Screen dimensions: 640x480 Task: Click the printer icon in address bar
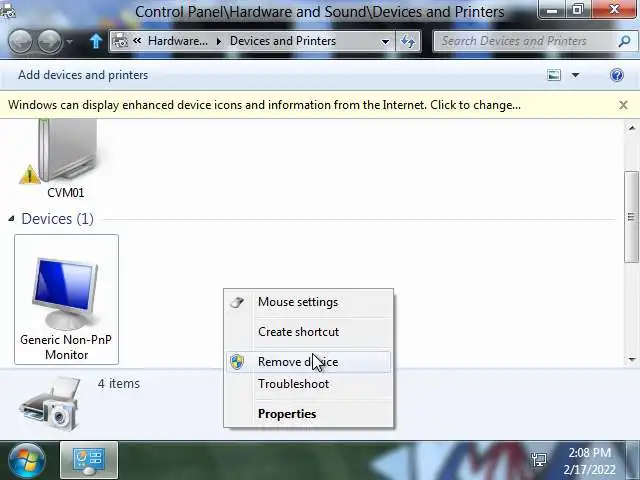(120, 41)
